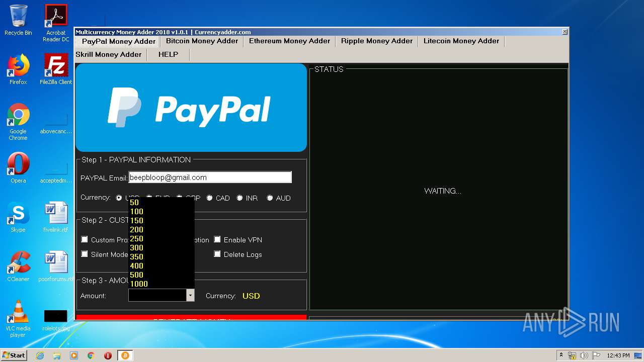The image size is (644, 362).
Task: Select the acceptedm... desktop file
Action: pyautogui.click(x=56, y=172)
